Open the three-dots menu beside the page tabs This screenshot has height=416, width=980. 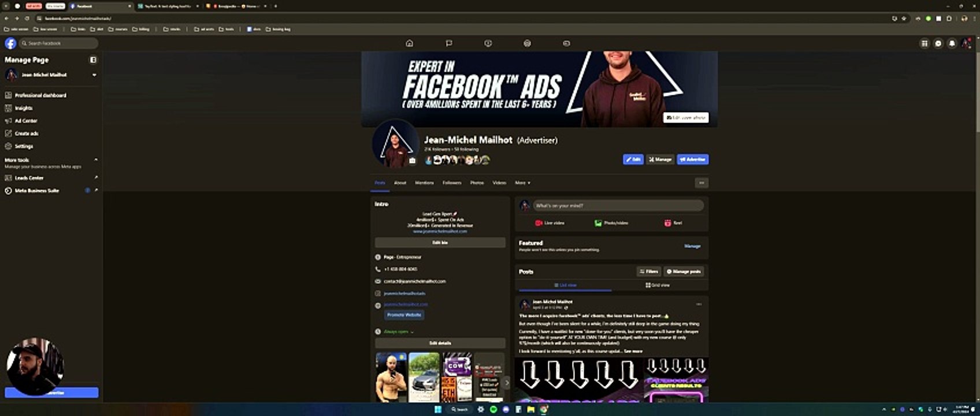pyautogui.click(x=701, y=183)
